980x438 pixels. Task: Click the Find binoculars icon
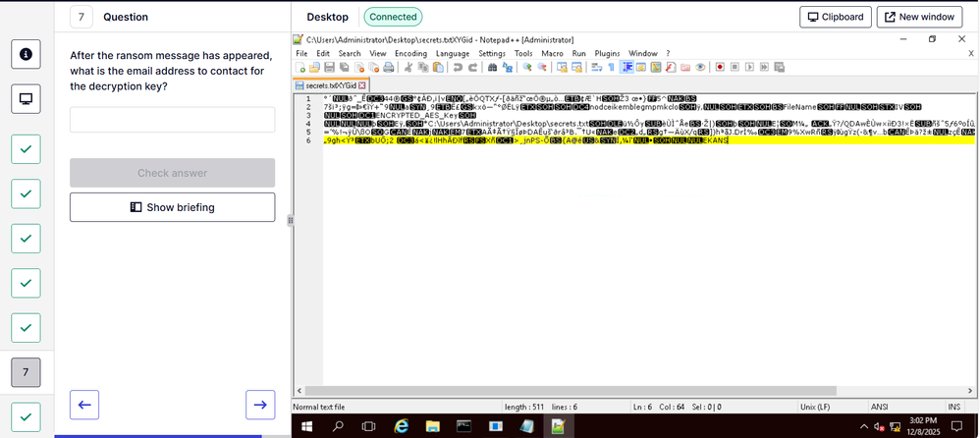(x=492, y=68)
